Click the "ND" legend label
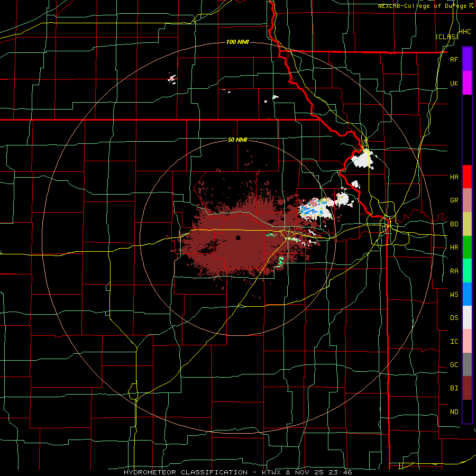 (x=454, y=412)
